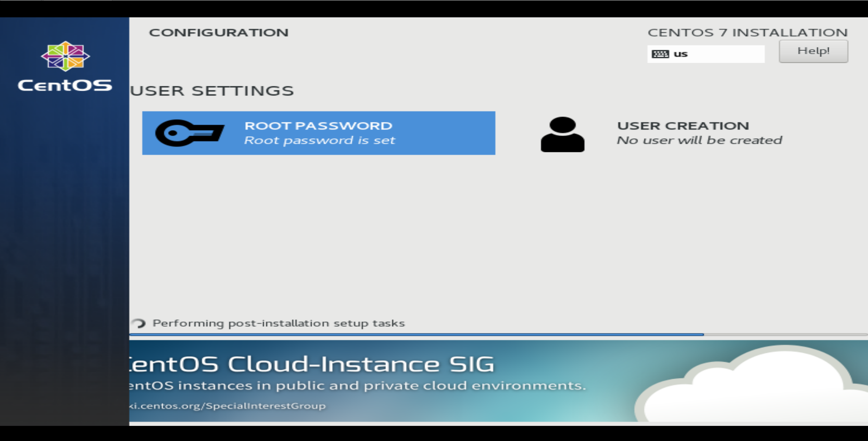Click the CENTOS 7 INSTALLATION title

point(748,32)
